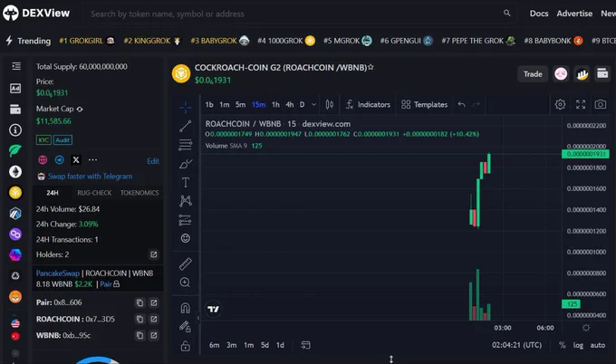Select the trend line drawing tool

point(186,126)
